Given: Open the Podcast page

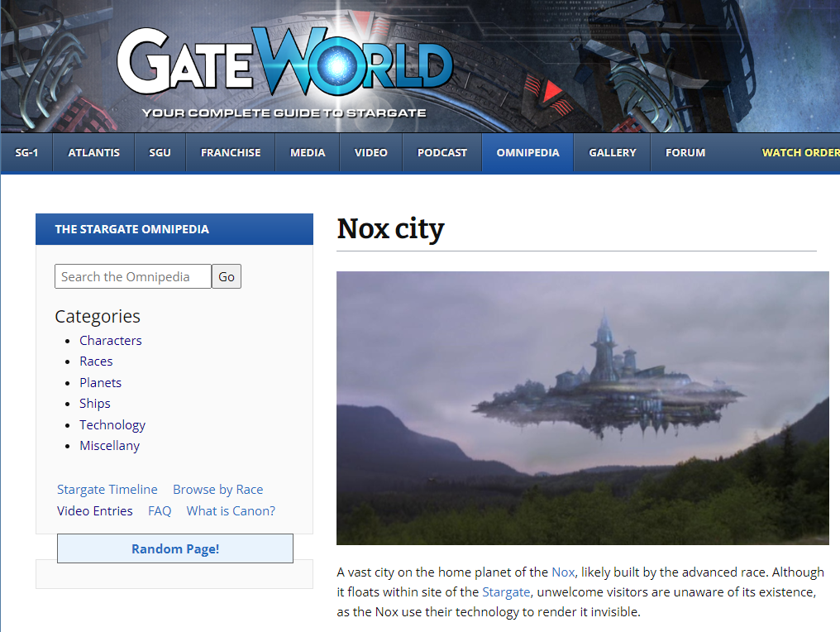Looking at the screenshot, I should pyautogui.click(x=441, y=153).
